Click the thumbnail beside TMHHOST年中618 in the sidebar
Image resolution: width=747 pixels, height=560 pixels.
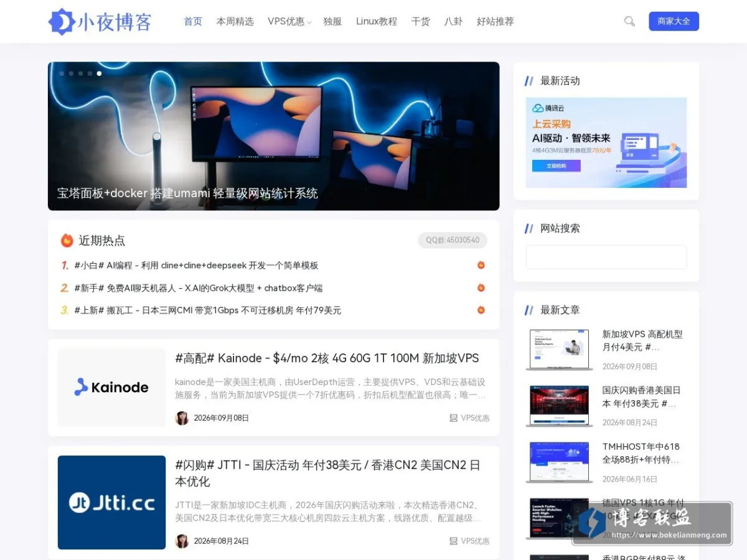(559, 462)
